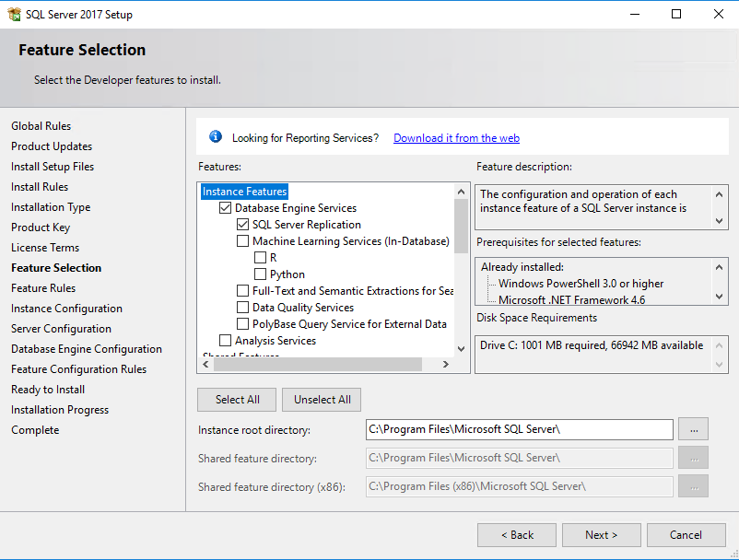Click Next to proceed with setup
The width and height of the screenshot is (739, 560).
click(x=601, y=534)
